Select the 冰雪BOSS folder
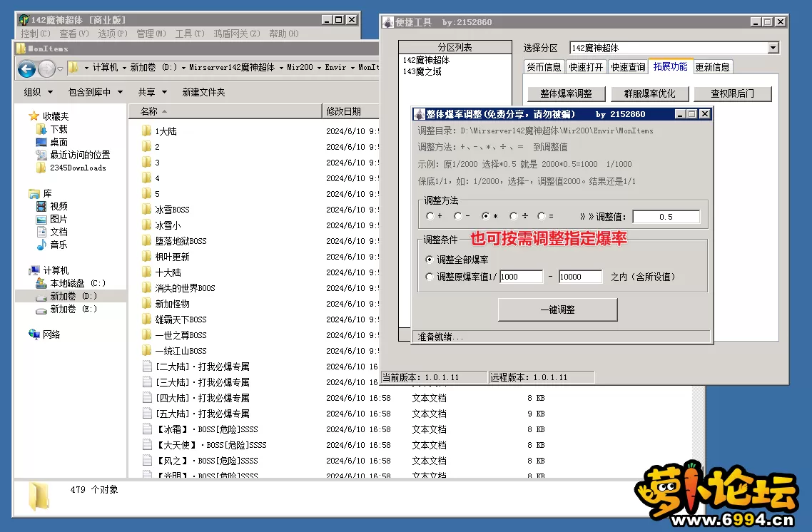The height and width of the screenshot is (532, 812). pyautogui.click(x=166, y=210)
